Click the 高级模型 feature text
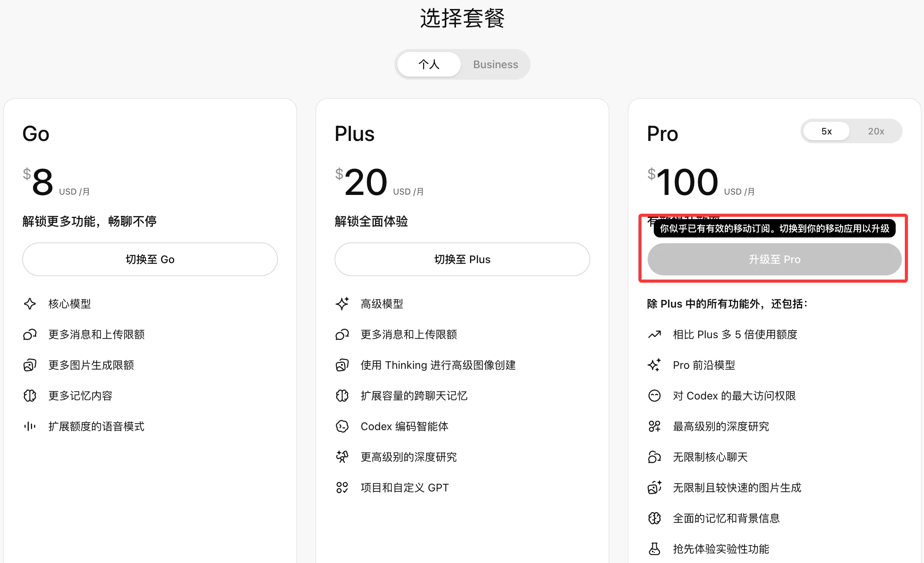924x563 pixels. [382, 304]
